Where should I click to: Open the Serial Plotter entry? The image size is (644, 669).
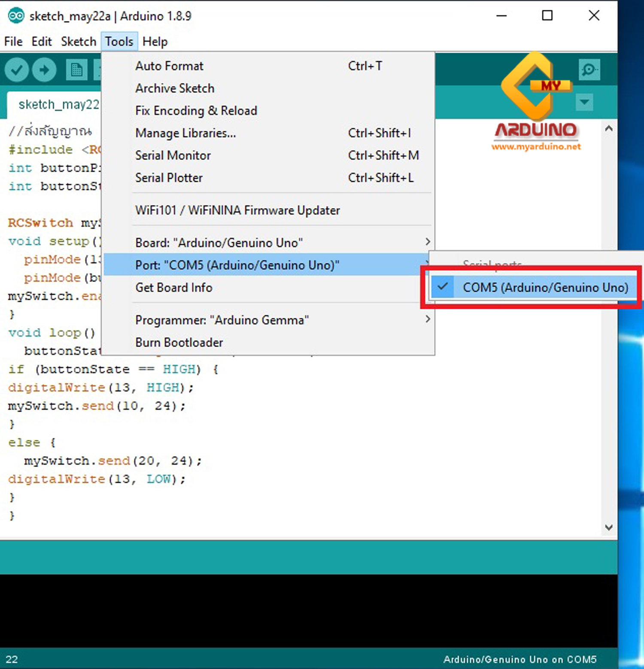tap(169, 178)
